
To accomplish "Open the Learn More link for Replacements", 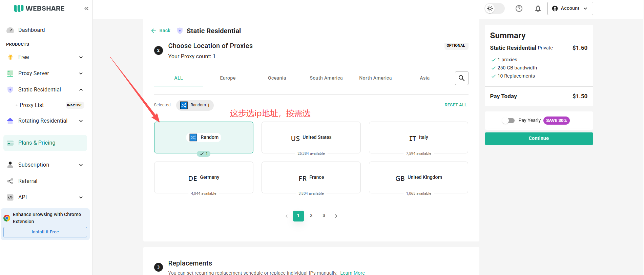I will pos(352,273).
